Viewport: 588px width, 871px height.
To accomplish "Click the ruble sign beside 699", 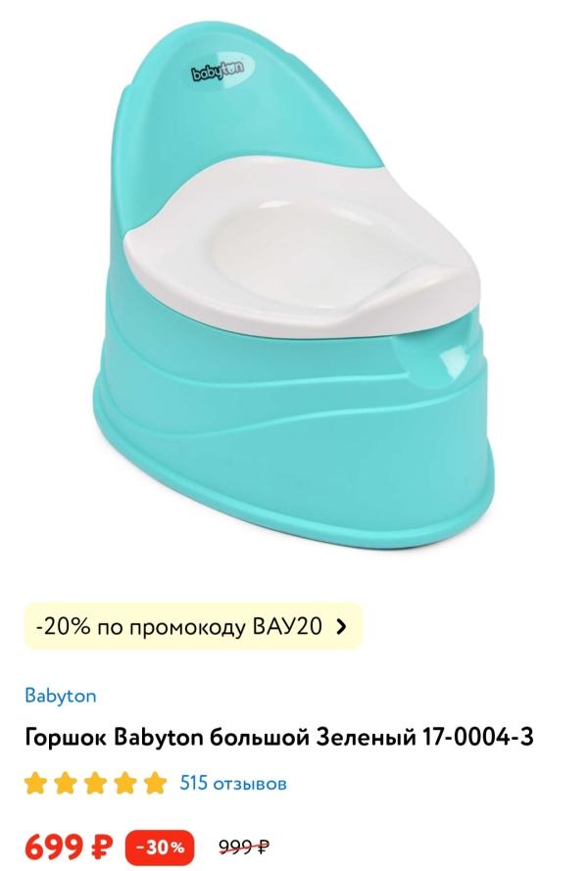I will [101, 847].
